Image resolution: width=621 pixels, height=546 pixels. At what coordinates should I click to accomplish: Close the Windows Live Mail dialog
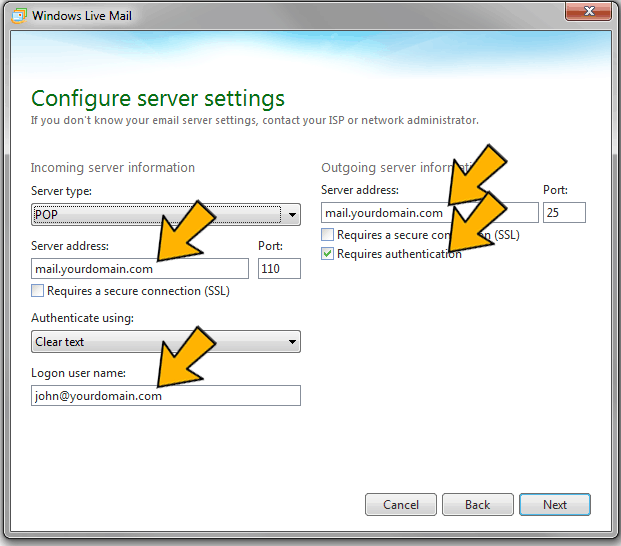pos(588,11)
